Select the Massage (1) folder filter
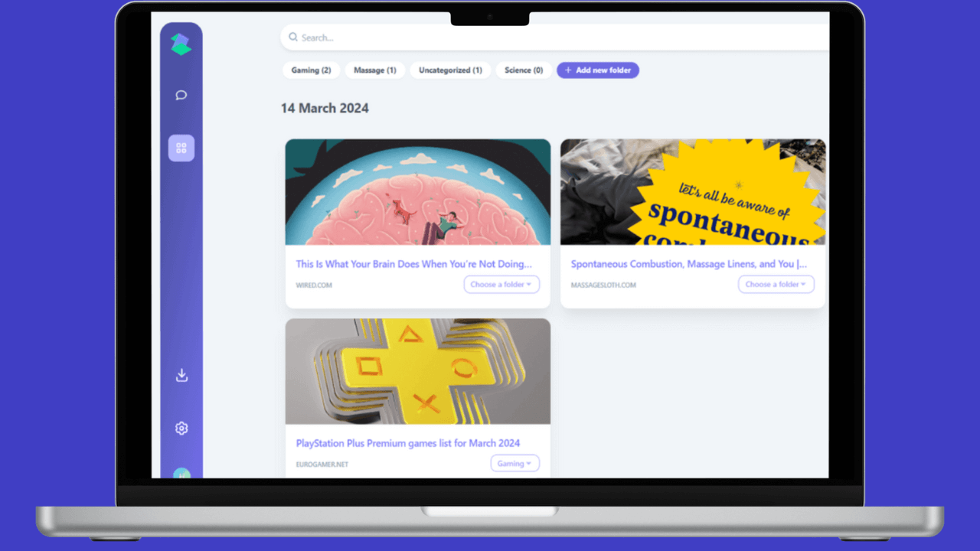Image resolution: width=980 pixels, height=551 pixels. 374,70
